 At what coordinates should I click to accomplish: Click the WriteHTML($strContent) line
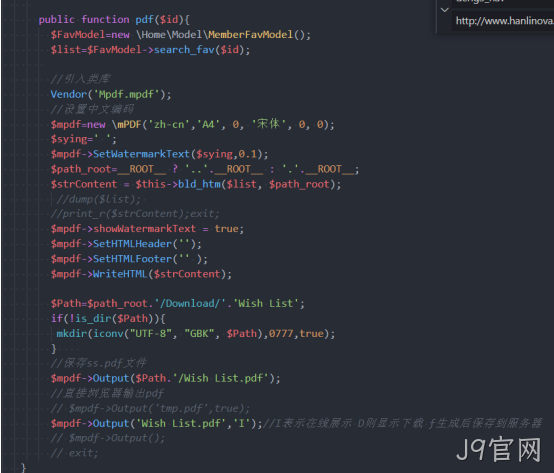pyautogui.click(x=141, y=274)
